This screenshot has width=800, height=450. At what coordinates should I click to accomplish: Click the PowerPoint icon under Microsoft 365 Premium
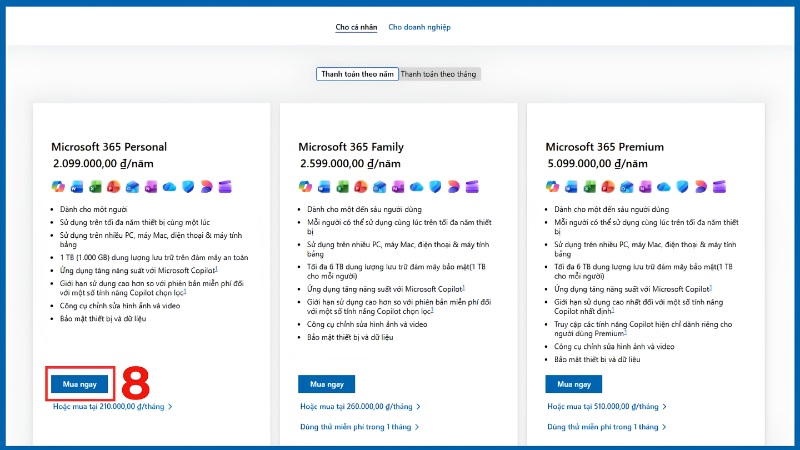[x=608, y=187]
